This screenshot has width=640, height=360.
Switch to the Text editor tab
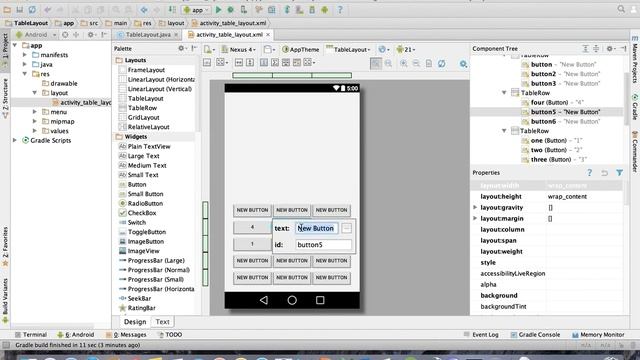(162, 322)
